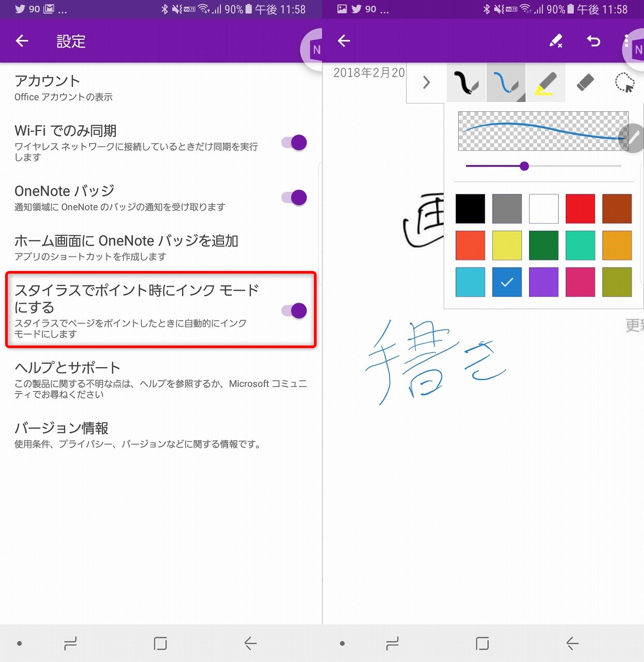Screen dimensions: 644x662
Task: Adjust the pen thickness slider handle
Action: (x=524, y=166)
